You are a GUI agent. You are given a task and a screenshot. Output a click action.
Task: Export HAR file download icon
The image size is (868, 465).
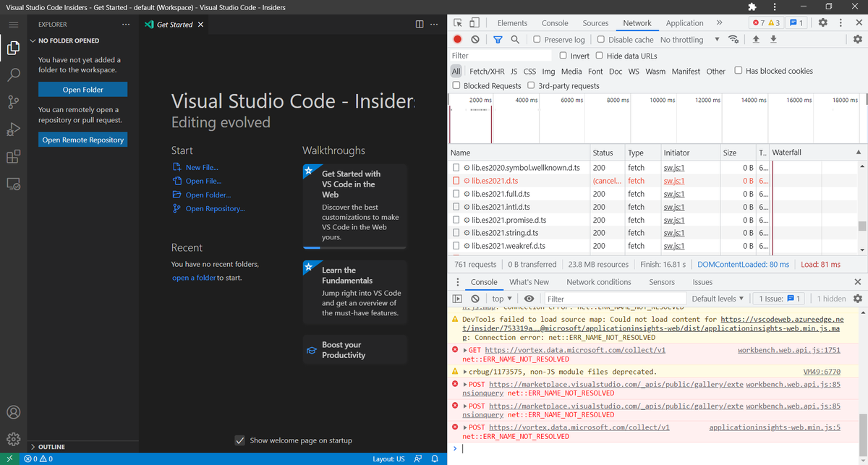click(773, 40)
